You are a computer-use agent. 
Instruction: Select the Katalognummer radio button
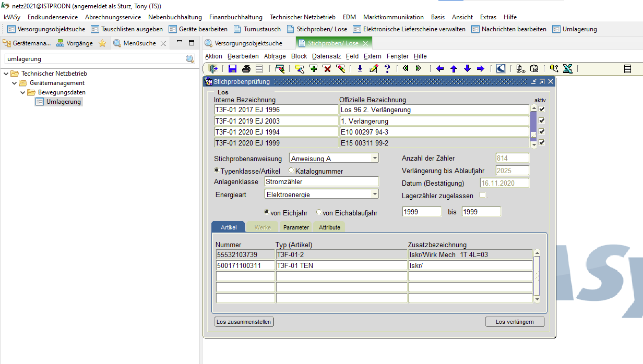point(291,171)
